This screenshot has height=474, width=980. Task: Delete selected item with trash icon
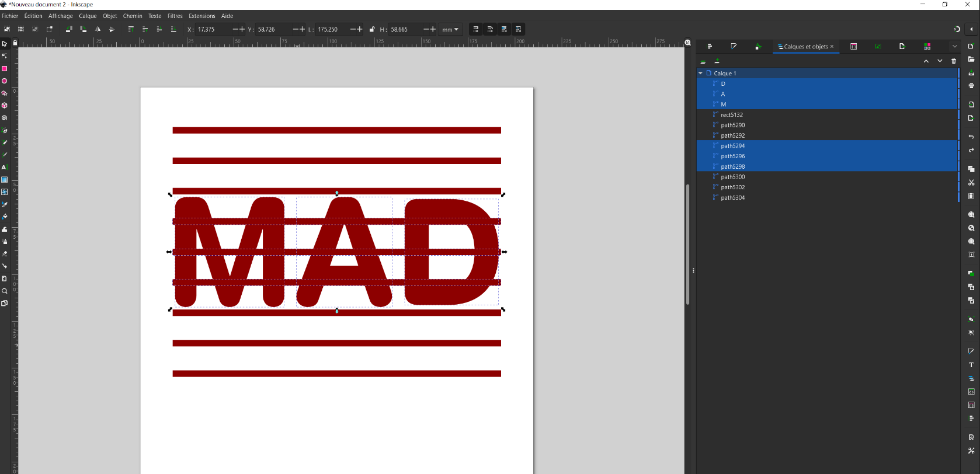954,61
